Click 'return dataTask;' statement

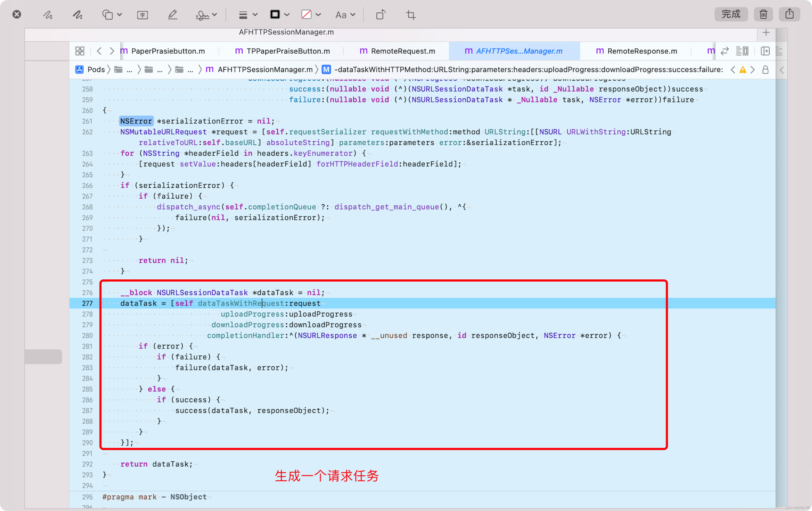156,464
